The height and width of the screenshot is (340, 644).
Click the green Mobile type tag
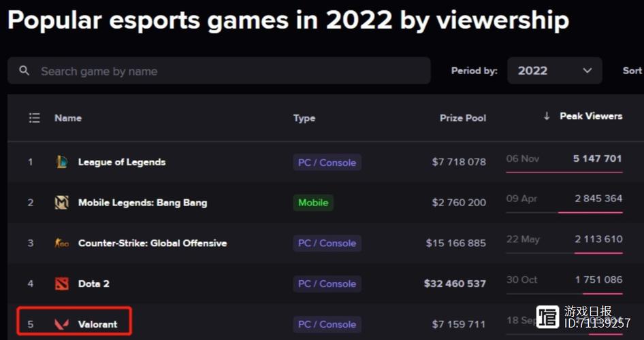(313, 203)
